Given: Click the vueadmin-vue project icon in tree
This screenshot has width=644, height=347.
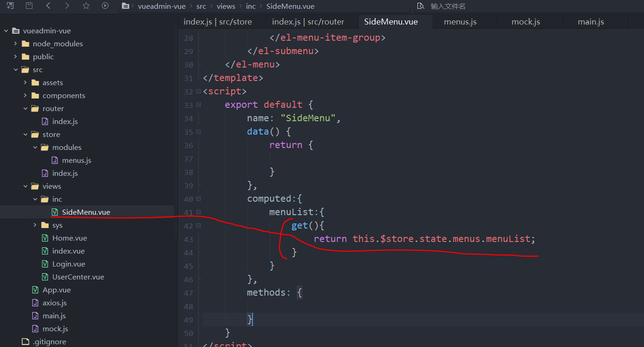Looking at the screenshot, I should [x=15, y=31].
